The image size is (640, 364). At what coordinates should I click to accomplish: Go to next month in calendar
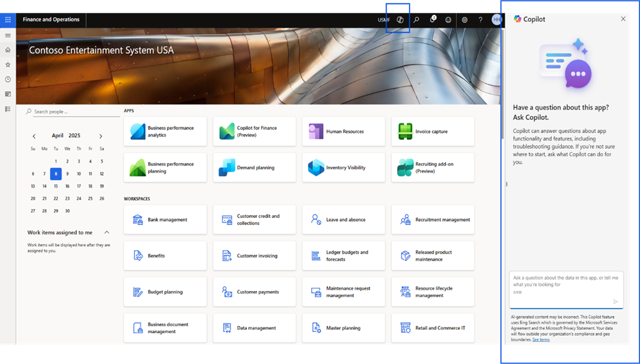click(101, 136)
